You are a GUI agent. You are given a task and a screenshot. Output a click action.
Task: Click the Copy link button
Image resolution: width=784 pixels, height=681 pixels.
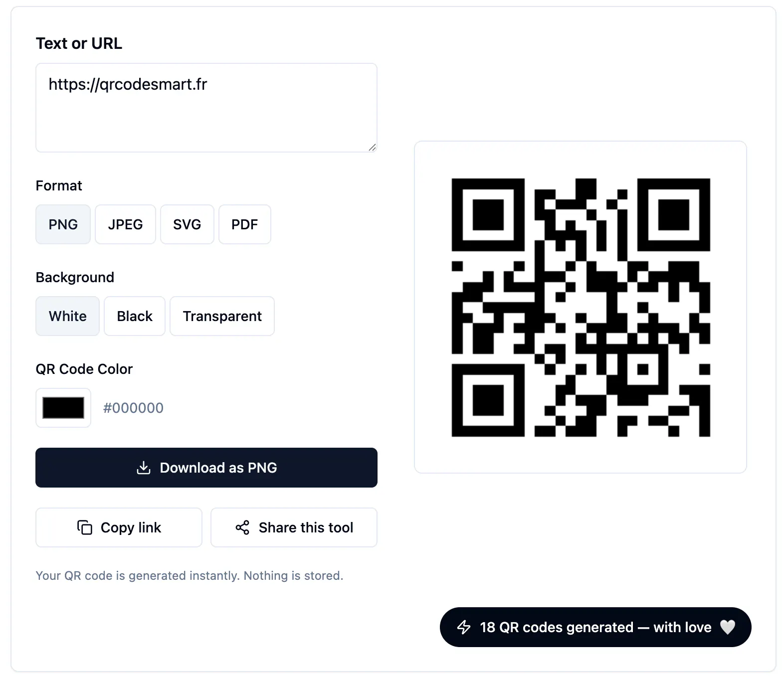pyautogui.click(x=119, y=527)
